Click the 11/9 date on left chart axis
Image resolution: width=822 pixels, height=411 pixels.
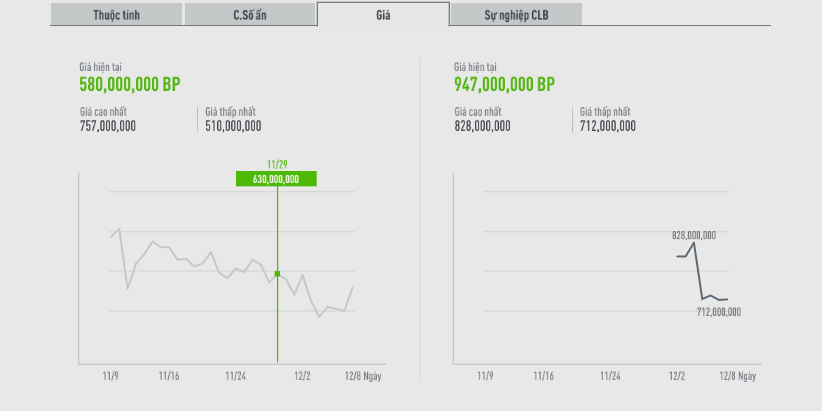tap(110, 376)
